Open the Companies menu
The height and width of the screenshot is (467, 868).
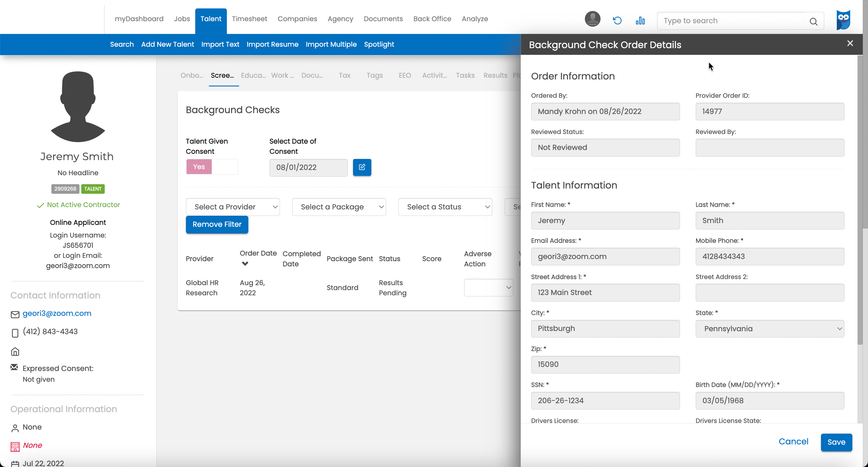point(297,19)
